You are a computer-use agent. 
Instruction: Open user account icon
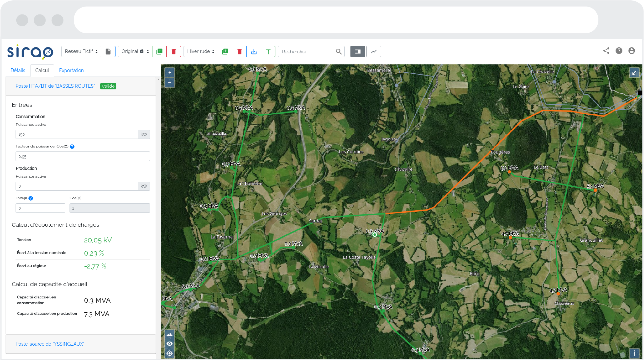pyautogui.click(x=632, y=51)
